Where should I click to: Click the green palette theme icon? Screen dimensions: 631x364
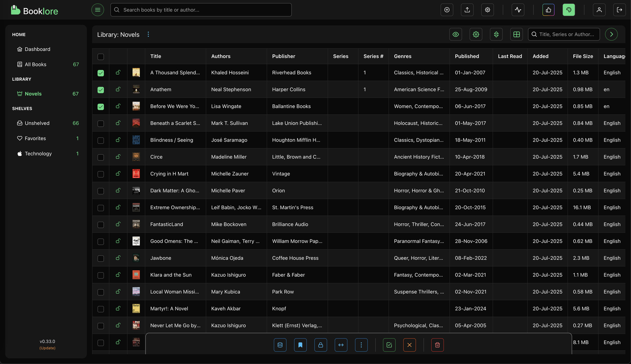(x=569, y=10)
